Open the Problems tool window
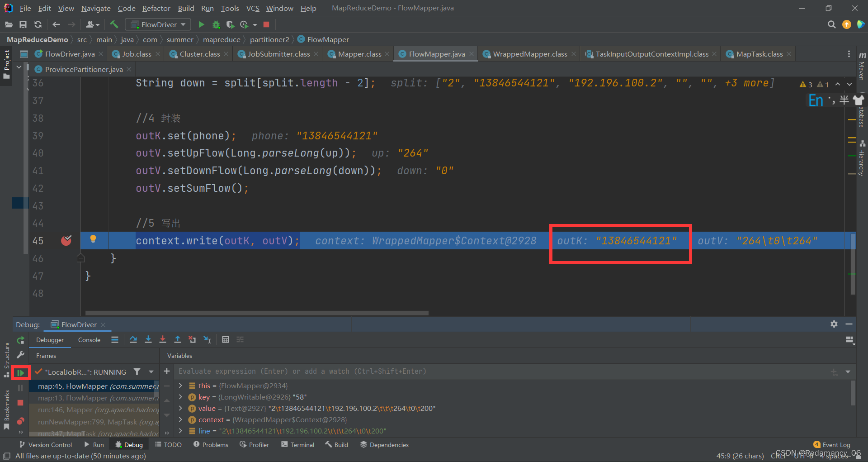868x462 pixels. [x=211, y=445]
